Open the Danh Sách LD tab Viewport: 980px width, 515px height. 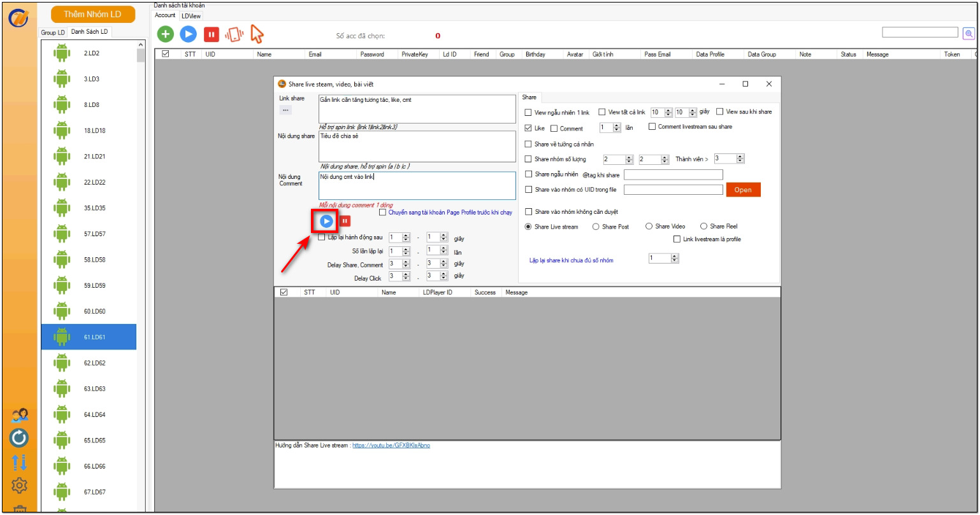[x=90, y=32]
